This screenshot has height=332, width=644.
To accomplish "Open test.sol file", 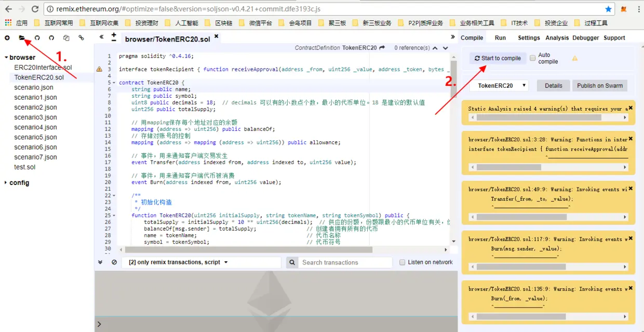I will click(x=25, y=167).
